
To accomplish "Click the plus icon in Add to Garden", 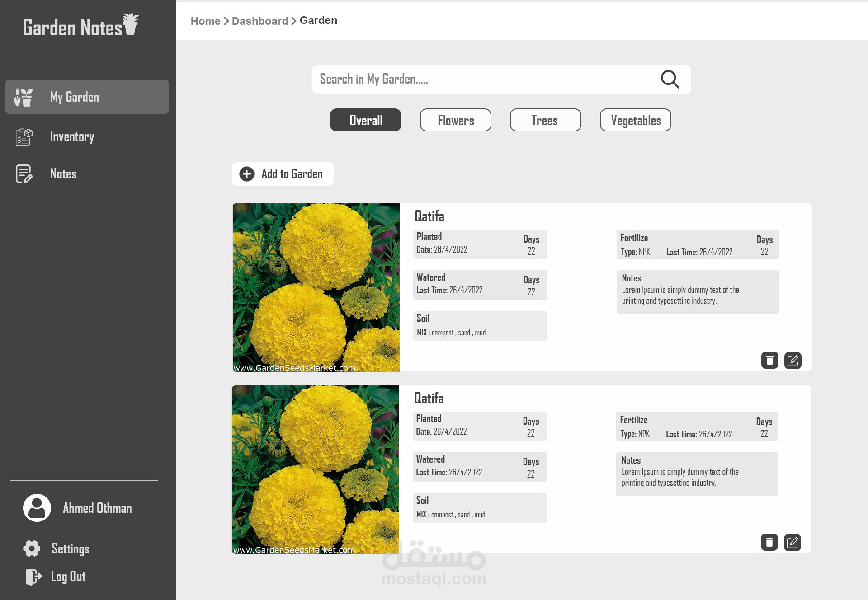I will pyautogui.click(x=247, y=174).
